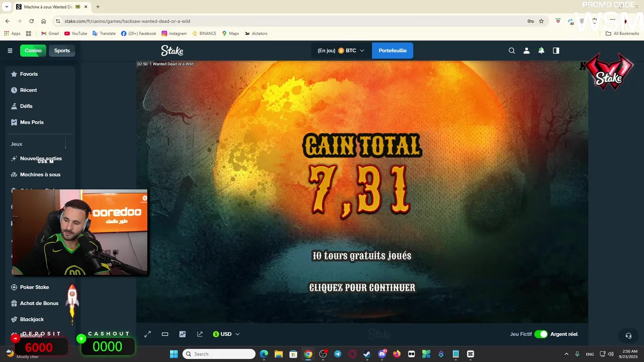Open dictators bookmark
Viewport: 644px width, 362px height.
pyautogui.click(x=256, y=34)
